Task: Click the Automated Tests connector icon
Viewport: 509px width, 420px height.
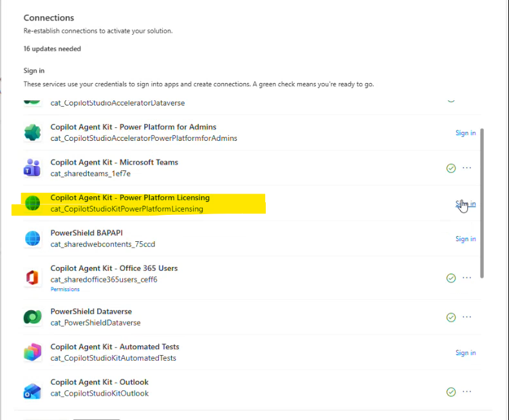Action: pyautogui.click(x=32, y=352)
